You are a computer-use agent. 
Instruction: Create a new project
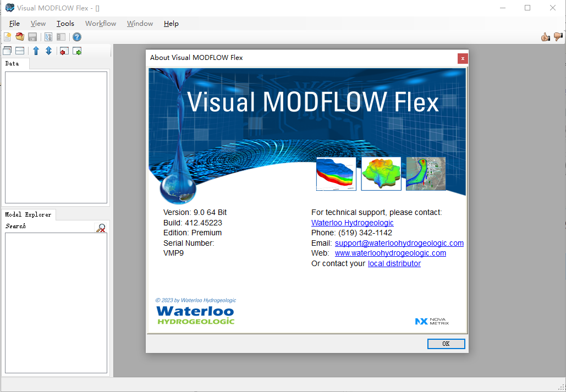[x=7, y=36]
